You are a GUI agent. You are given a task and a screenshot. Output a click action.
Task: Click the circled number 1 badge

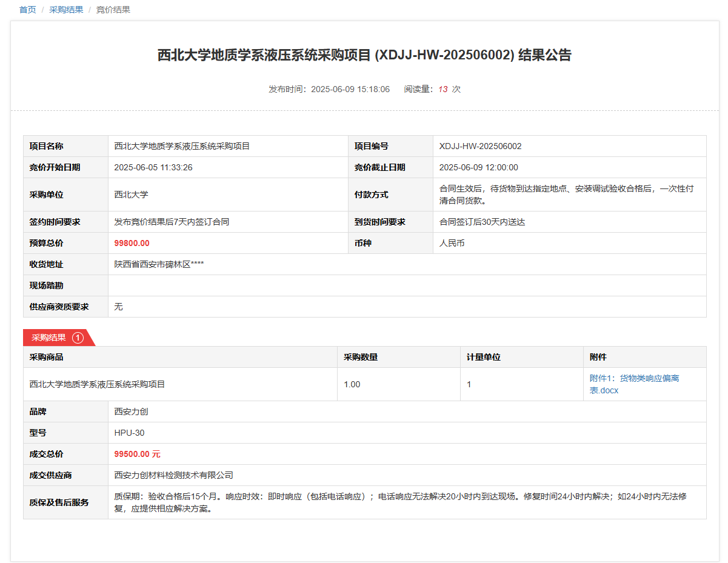(x=78, y=338)
